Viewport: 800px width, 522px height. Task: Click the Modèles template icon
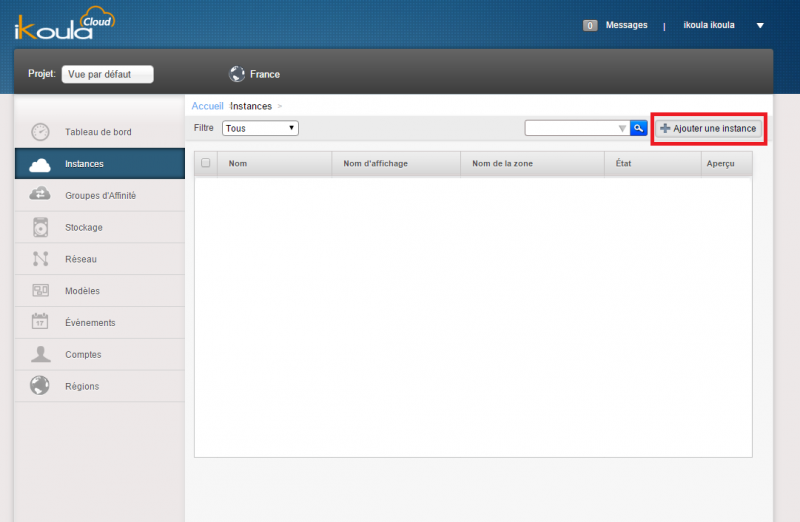click(40, 290)
